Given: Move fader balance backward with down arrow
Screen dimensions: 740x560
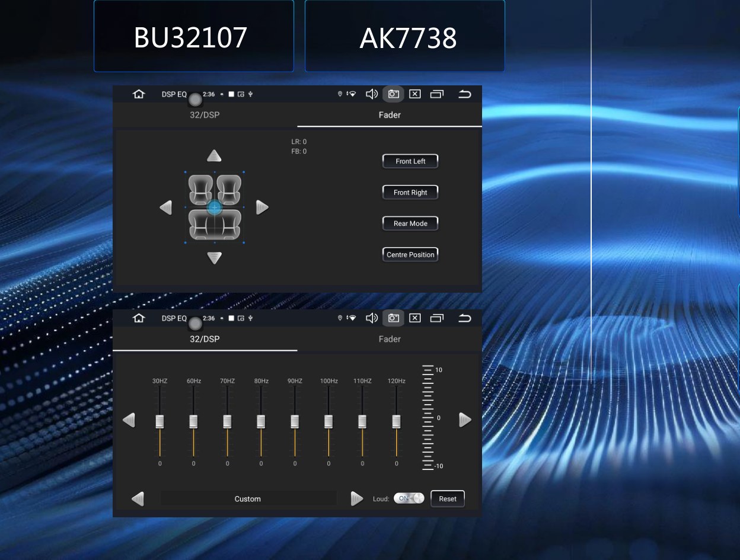Looking at the screenshot, I should coord(214,258).
